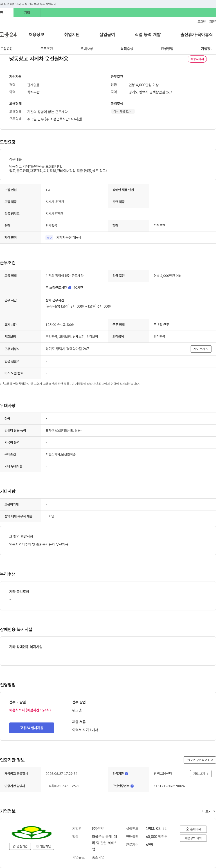Open the 직업 능력 개발 menu
Screen dimensions: 216x868
coord(148,35)
